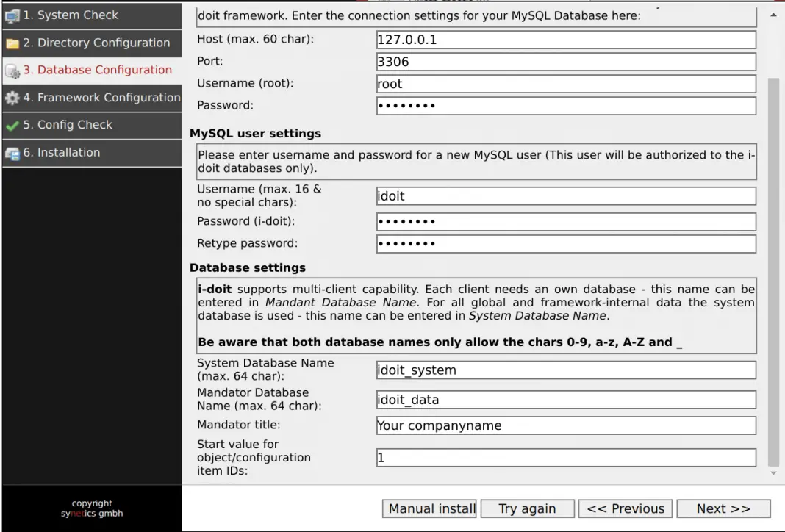Switch to the Config Check step
Viewport: 785px width, 532px height.
point(66,125)
